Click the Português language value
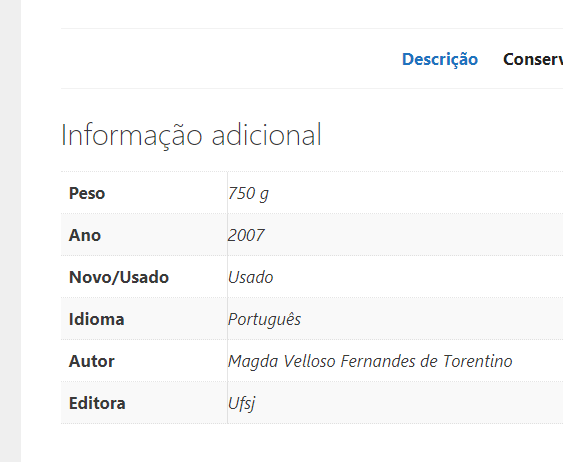Viewport: 563px width, 462px height. pos(265,319)
